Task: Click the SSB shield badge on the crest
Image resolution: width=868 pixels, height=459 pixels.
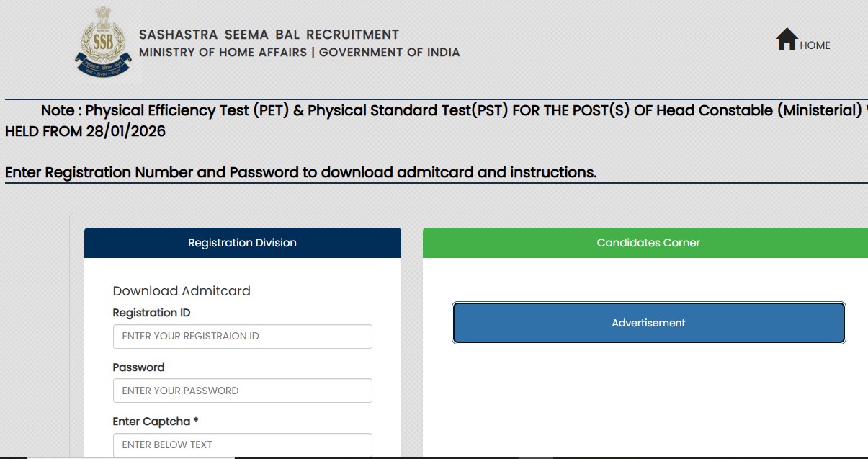Action: point(102,40)
